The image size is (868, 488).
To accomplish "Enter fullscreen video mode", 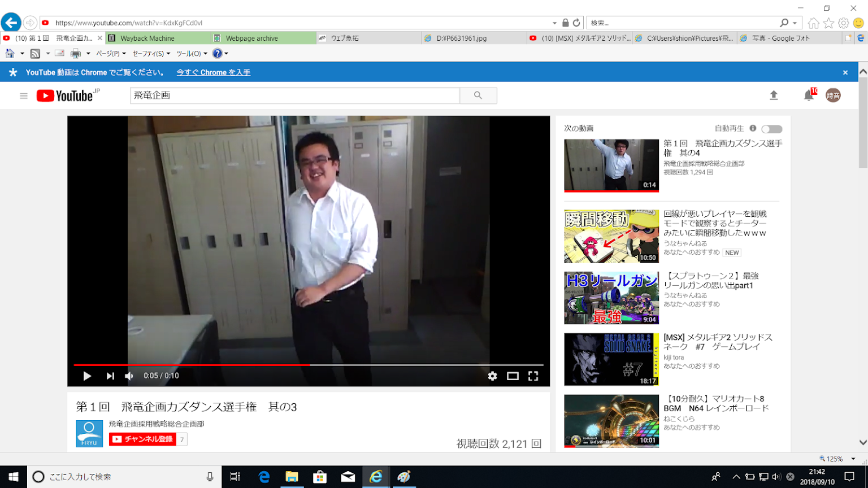I will (x=533, y=376).
